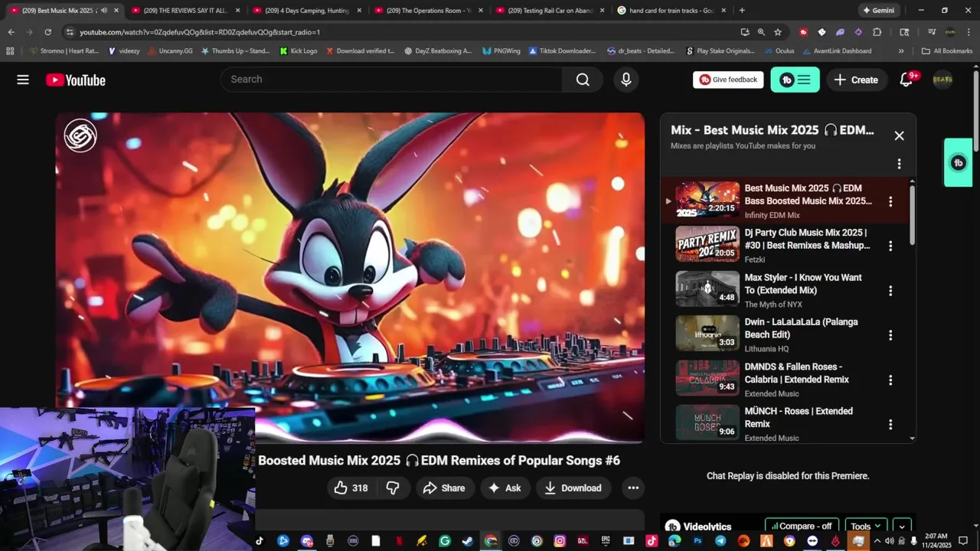Click the Gemini button
This screenshot has width=980, height=551.
pos(878,11)
